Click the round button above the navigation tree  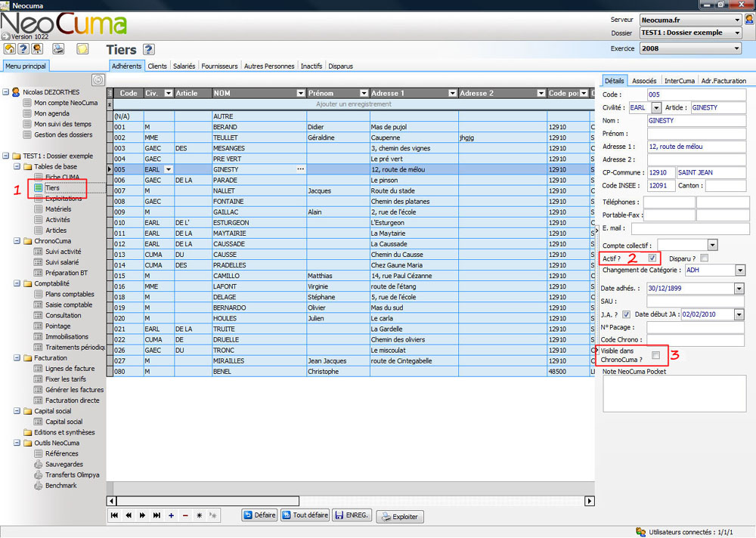98,79
